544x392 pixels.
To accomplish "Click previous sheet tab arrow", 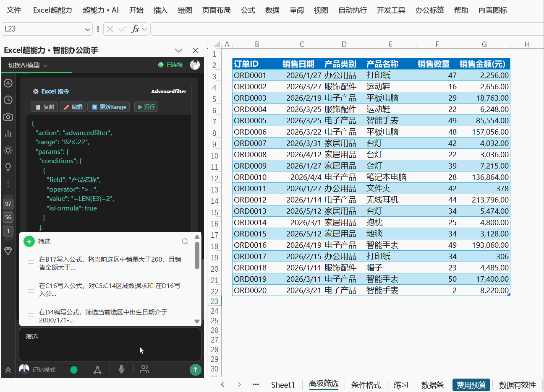I will (x=222, y=384).
